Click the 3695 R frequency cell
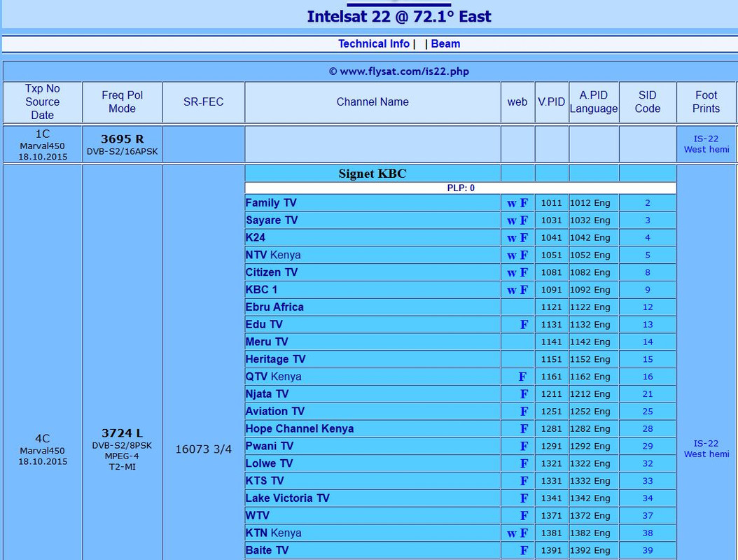 click(123, 144)
